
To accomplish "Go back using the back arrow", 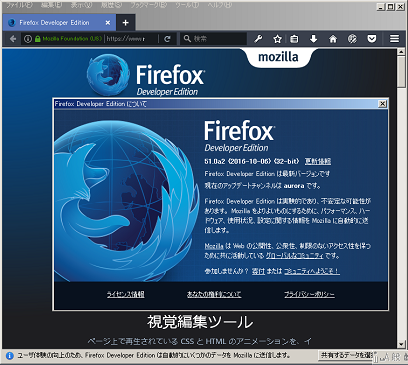I will click(13, 39).
